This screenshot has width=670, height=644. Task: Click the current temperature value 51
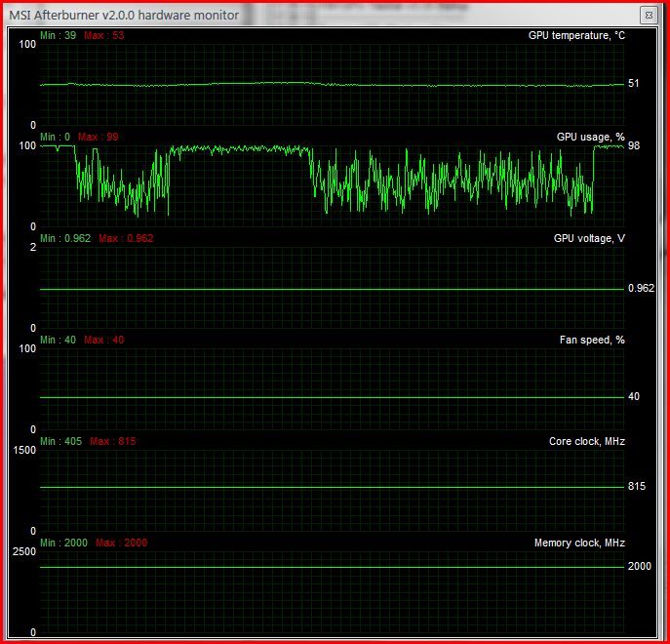click(634, 83)
